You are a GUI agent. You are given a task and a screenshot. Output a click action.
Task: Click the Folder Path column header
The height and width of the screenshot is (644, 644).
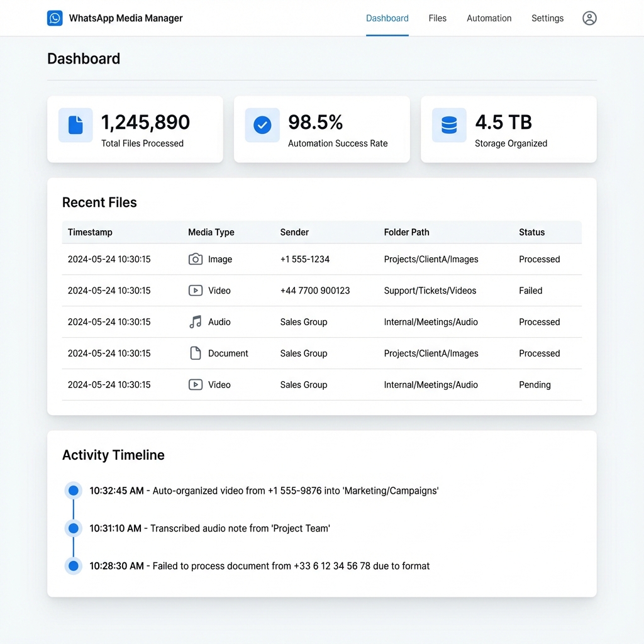pyautogui.click(x=407, y=232)
